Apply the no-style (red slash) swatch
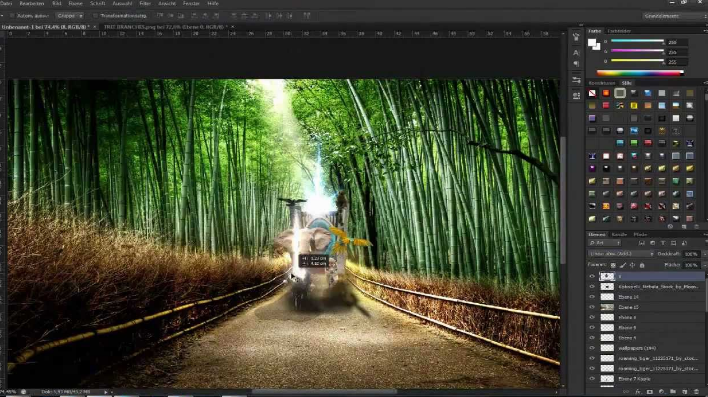This screenshot has height=397, width=708. (592, 93)
